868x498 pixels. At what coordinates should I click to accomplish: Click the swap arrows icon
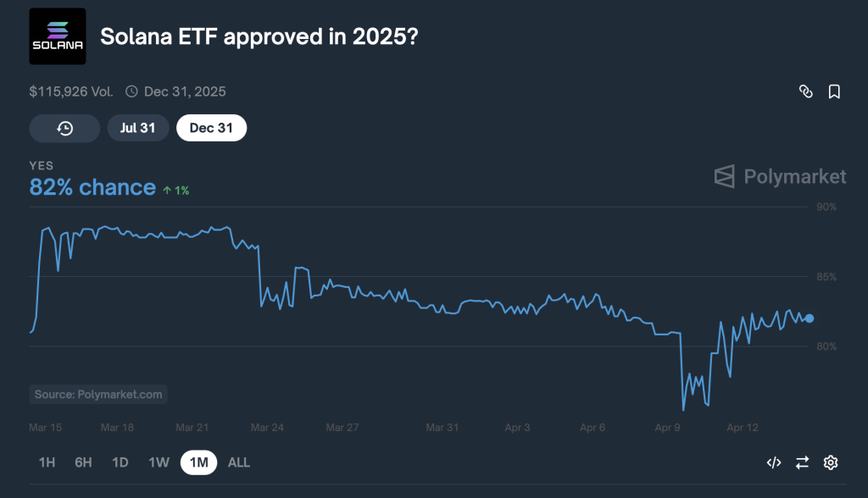coord(802,462)
